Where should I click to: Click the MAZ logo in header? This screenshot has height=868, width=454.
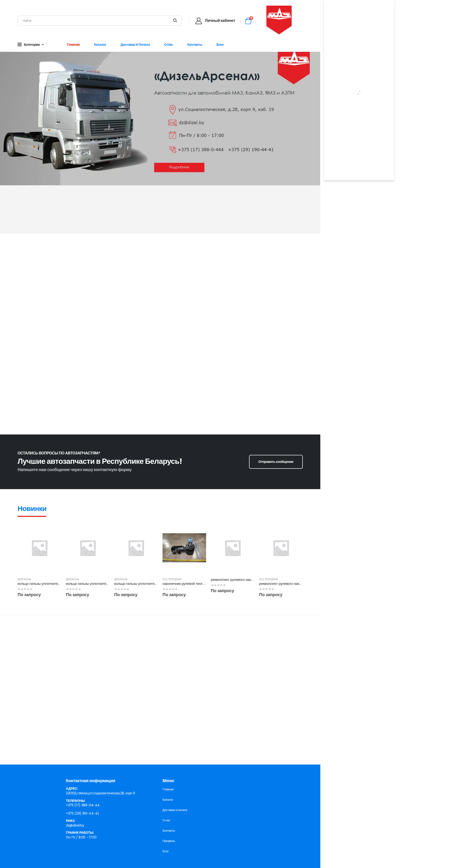[279, 19]
